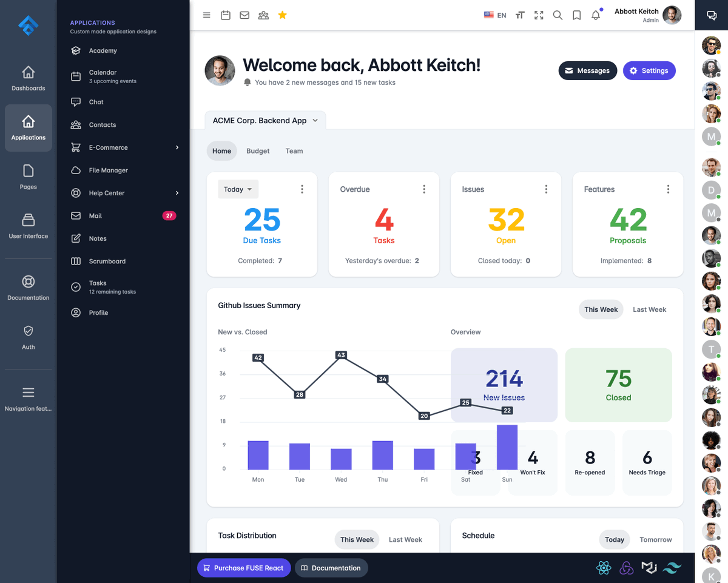Open options menu on Issues card
The image size is (728, 583).
click(x=546, y=189)
